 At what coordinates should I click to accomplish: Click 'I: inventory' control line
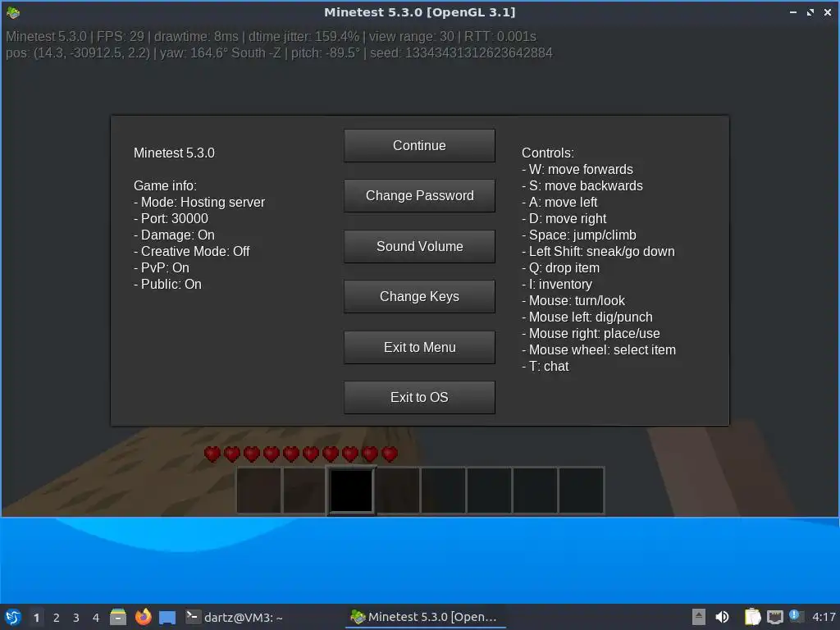click(557, 284)
